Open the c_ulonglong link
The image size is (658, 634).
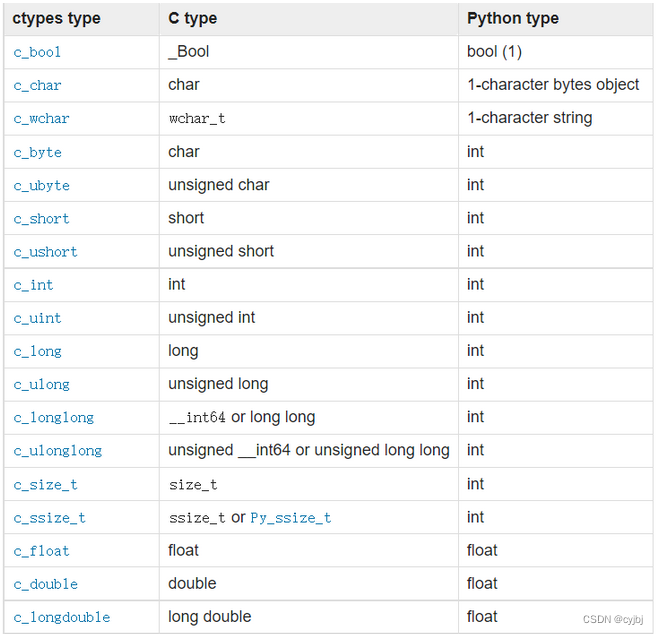tap(57, 451)
